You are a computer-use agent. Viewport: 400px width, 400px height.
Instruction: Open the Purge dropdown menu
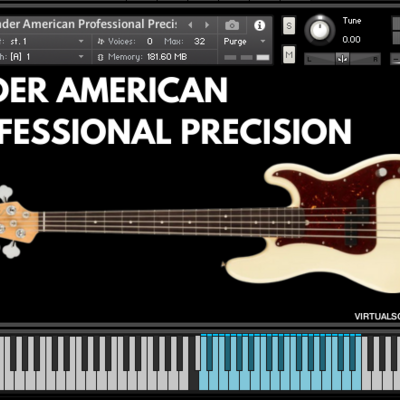(x=245, y=41)
